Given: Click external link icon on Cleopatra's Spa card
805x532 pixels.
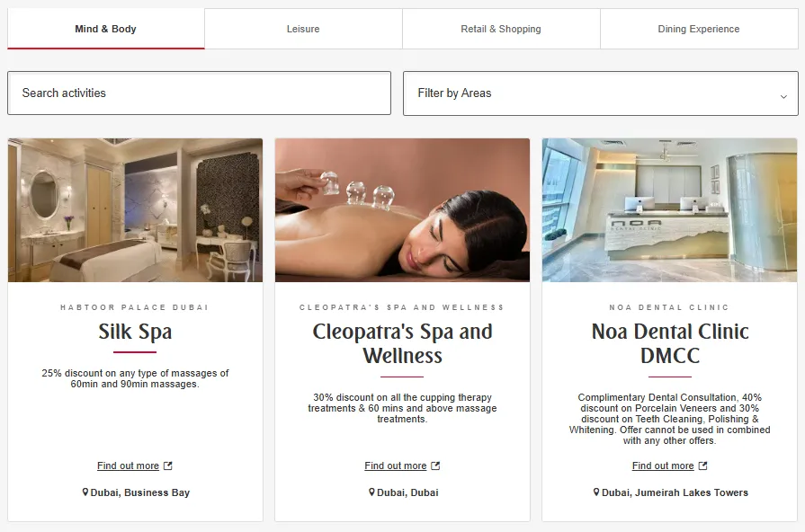Looking at the screenshot, I should pos(435,465).
